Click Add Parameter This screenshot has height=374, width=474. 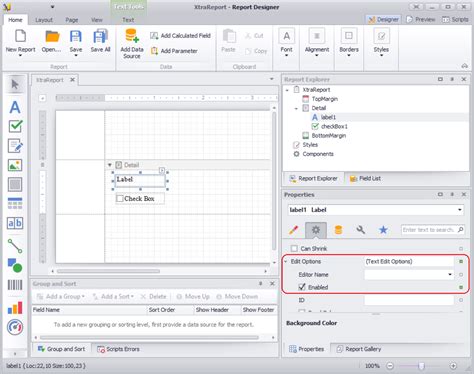174,51
